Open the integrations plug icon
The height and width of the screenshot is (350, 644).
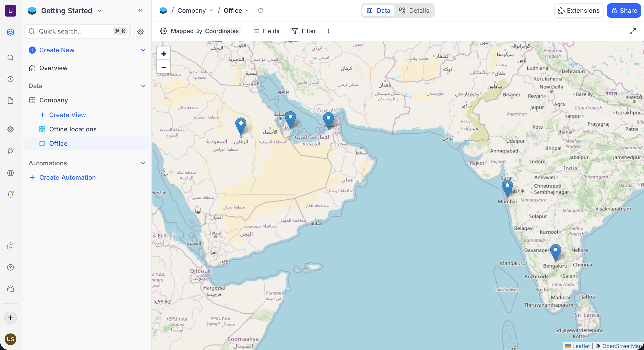coord(11,151)
